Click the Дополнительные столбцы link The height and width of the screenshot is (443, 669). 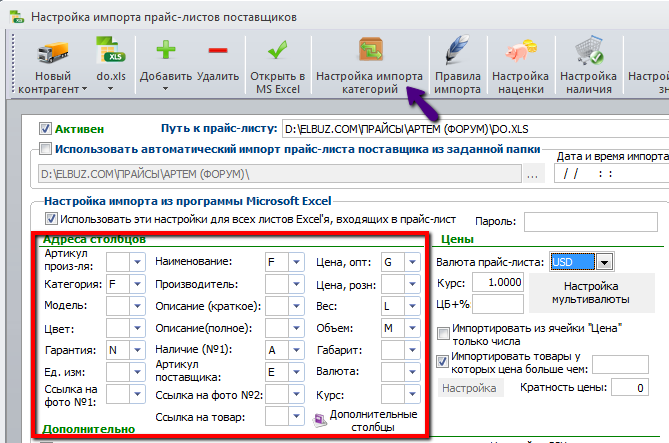pos(374,420)
